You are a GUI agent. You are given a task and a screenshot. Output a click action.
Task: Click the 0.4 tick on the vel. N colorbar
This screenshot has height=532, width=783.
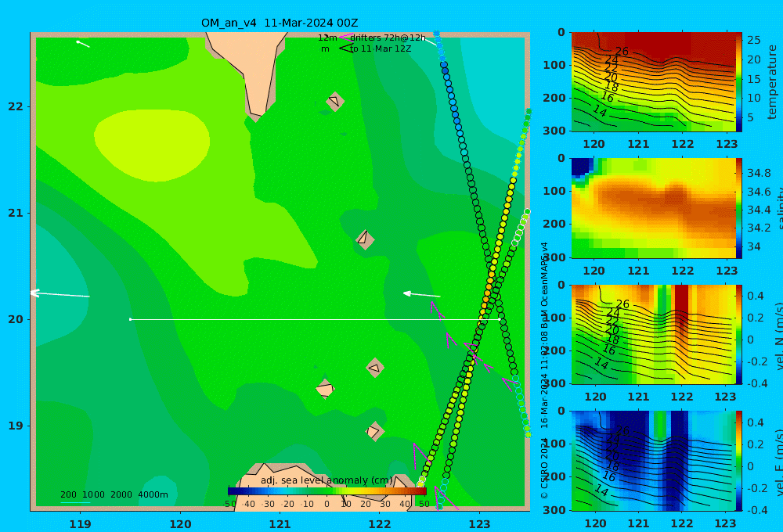[x=755, y=296]
